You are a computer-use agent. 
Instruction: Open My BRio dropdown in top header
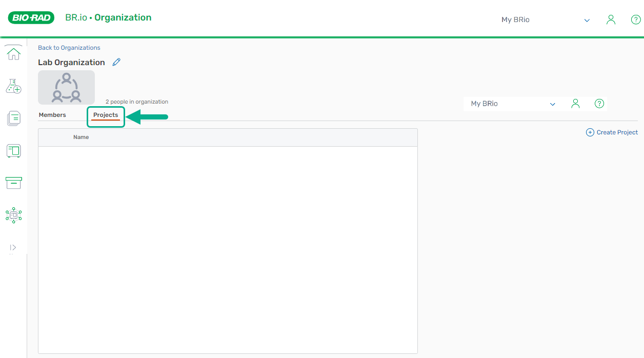click(545, 20)
